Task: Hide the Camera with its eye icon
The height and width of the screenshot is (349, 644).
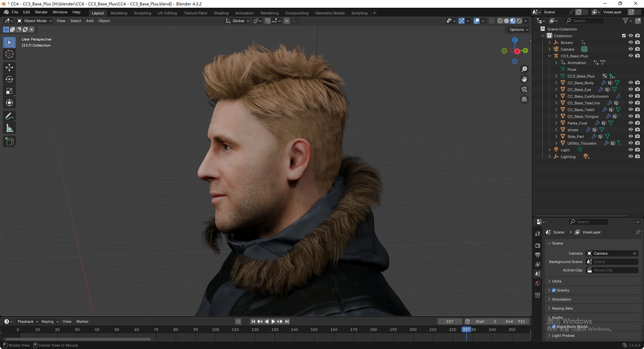Action: (x=631, y=49)
